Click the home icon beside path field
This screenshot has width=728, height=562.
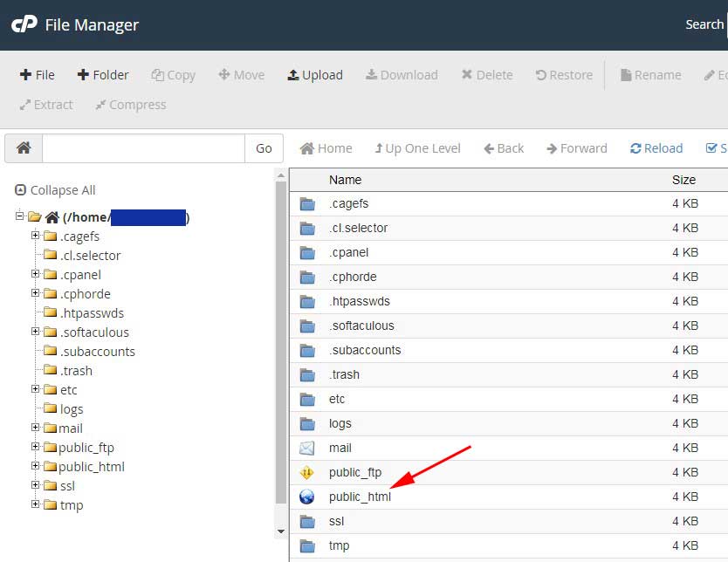[x=24, y=148]
